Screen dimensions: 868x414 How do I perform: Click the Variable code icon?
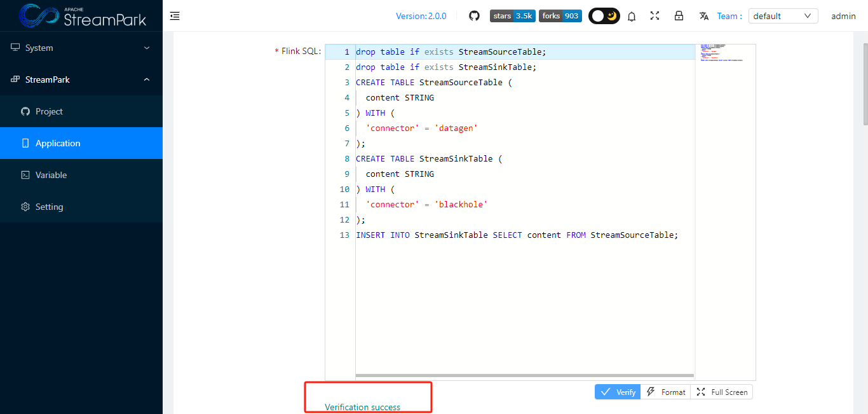[25, 175]
